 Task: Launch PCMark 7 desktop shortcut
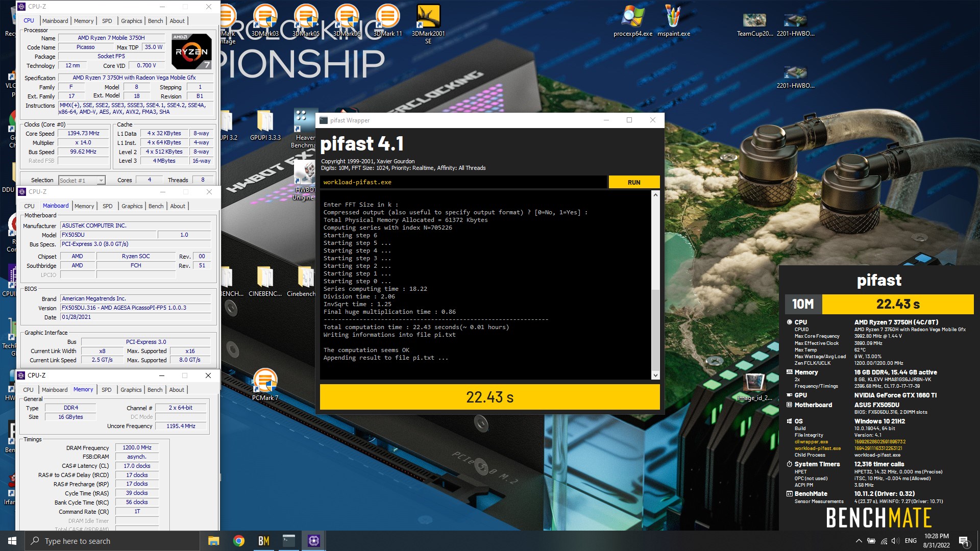(x=265, y=385)
